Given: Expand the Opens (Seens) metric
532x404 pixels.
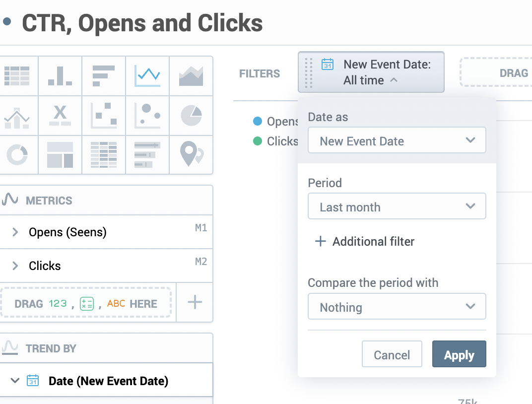Looking at the screenshot, I should coord(15,232).
